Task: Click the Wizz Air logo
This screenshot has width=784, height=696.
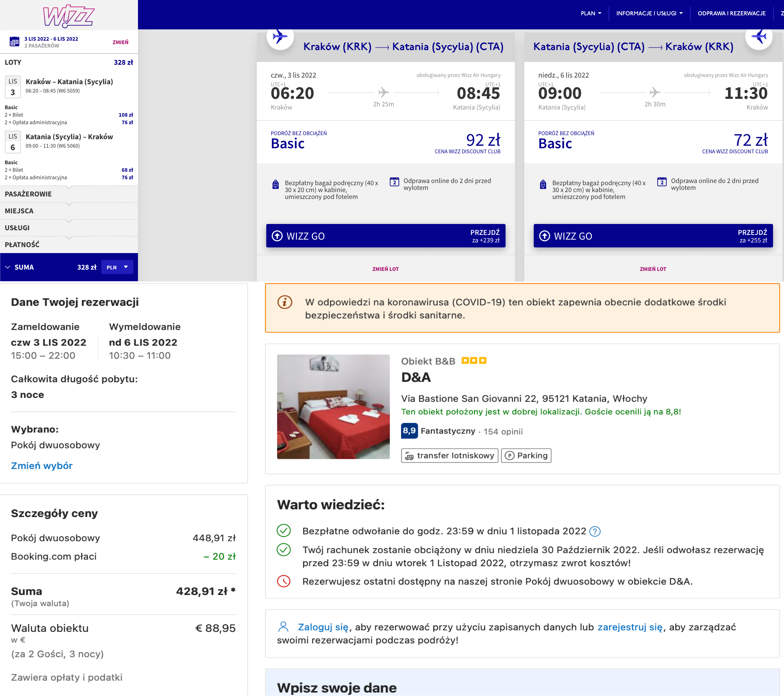Action: (x=69, y=16)
